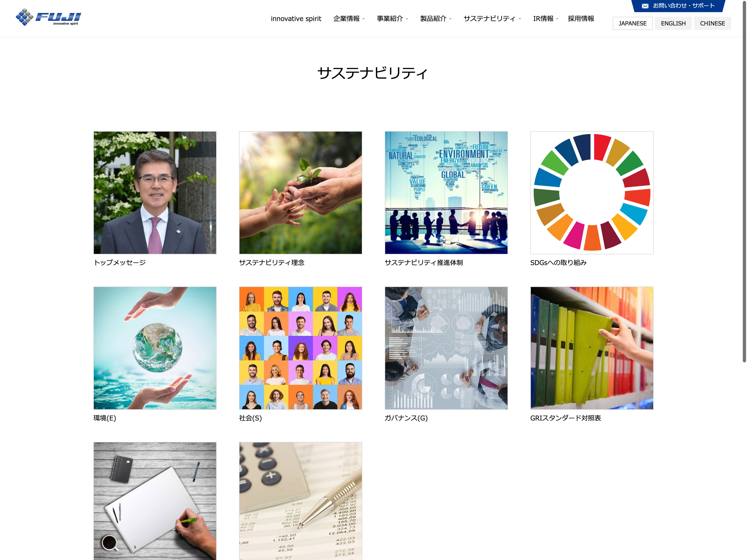Open the トップメッセージ portrait thumbnail
The width and height of the screenshot is (747, 560).
pos(155,192)
